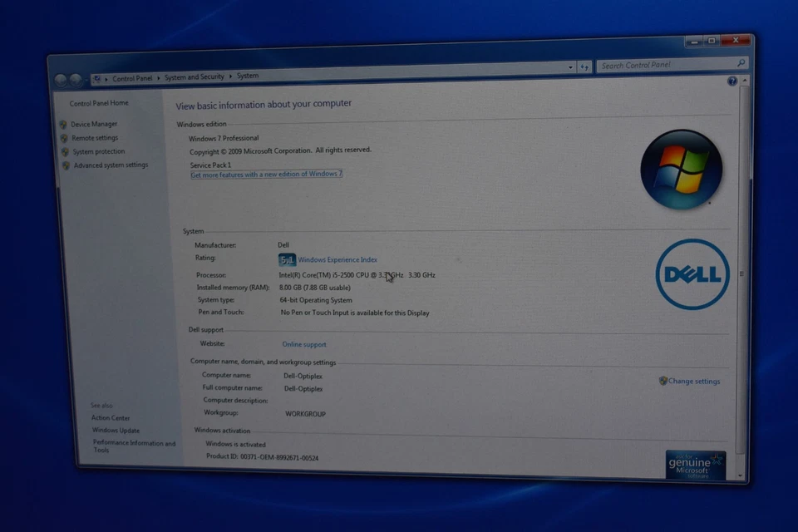This screenshot has height=532, width=798.
Task: Select Control Panel in the address breadcrumb
Action: tap(132, 78)
